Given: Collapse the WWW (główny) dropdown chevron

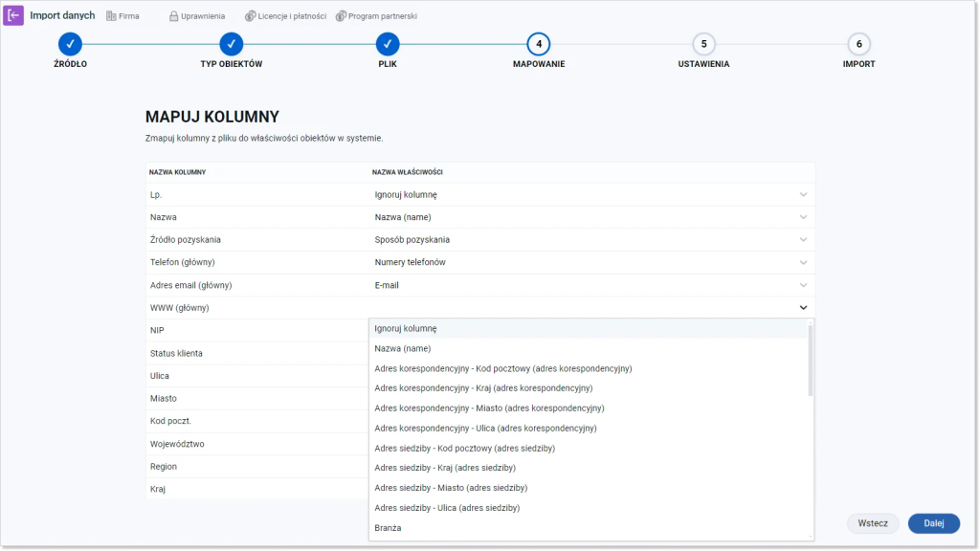Looking at the screenshot, I should point(803,307).
